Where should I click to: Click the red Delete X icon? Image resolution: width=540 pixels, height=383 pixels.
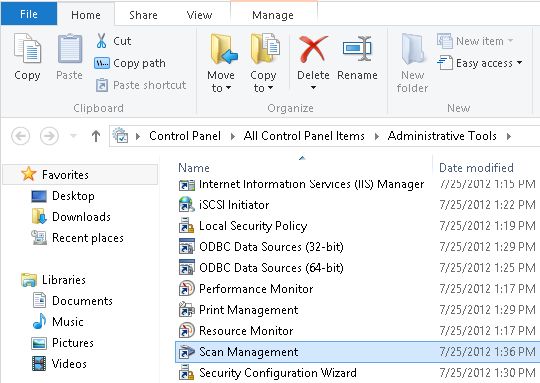pyautogui.click(x=313, y=49)
